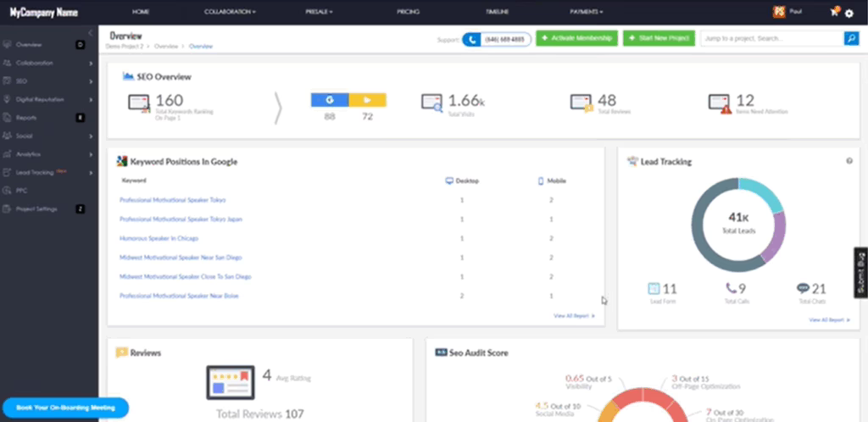This screenshot has width=868, height=422.
Task: Click the SEO sidebar icon
Action: [7, 81]
